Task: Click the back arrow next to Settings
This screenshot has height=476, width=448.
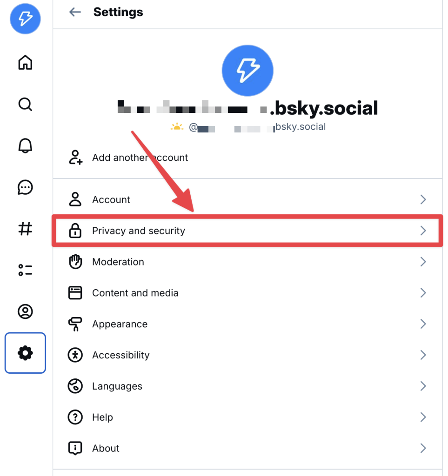Action: [74, 12]
